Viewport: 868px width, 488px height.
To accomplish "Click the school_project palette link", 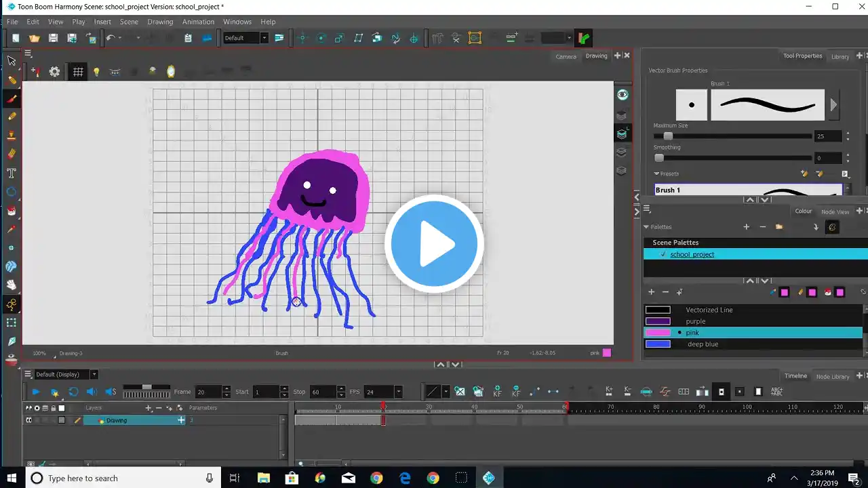I will coord(692,254).
